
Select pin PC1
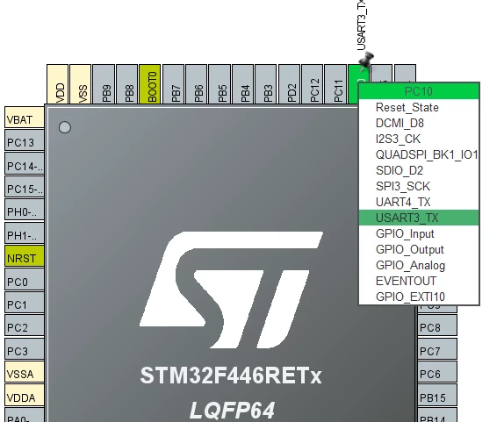point(25,302)
